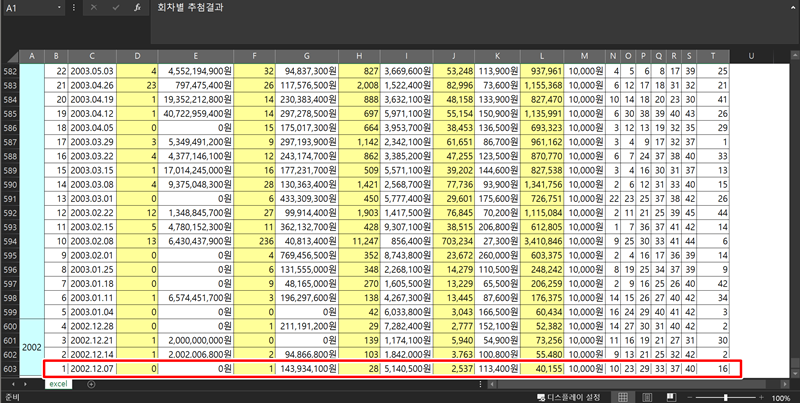The width and height of the screenshot is (800, 403).
Task: Click cell 143,934,100원
Action: click(306, 368)
